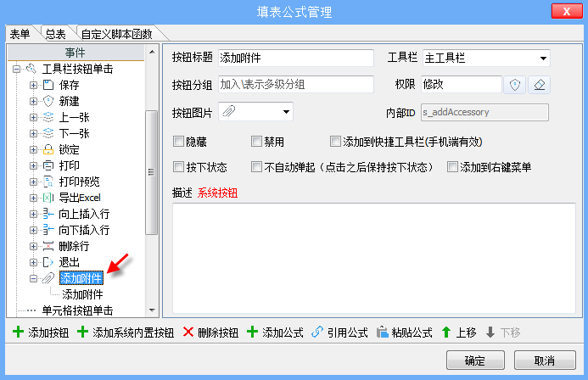This screenshot has width=588, height=380.
Task: Click the 向下插入行 icon
Action: [48, 230]
